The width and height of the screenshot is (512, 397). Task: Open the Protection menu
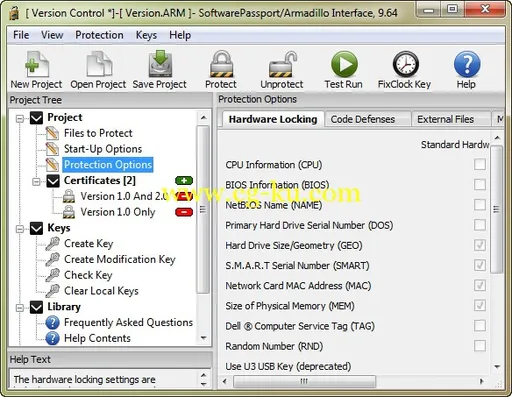pos(99,35)
